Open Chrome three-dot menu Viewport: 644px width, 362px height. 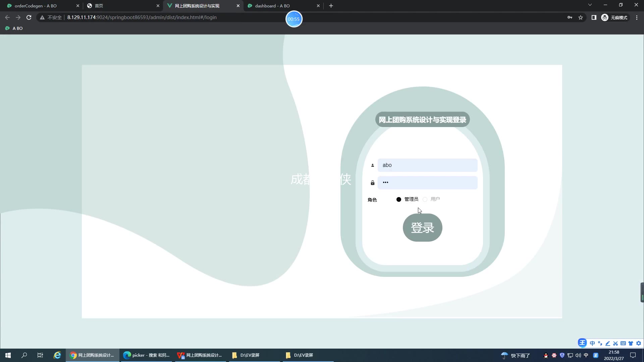(637, 17)
